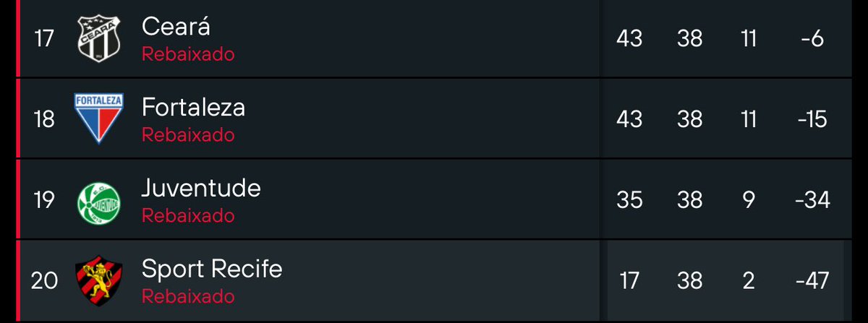
Task: Click Sport Recife's 17 points value
Action: [x=629, y=280]
